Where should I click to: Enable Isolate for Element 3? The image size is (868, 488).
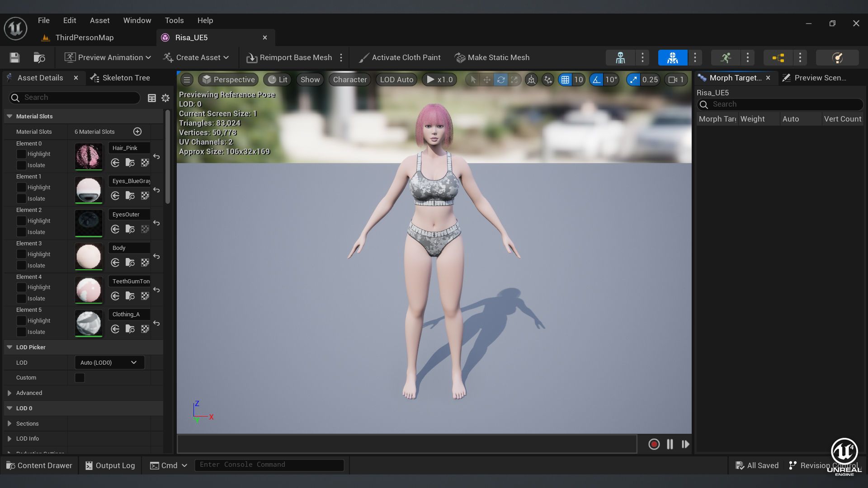pyautogui.click(x=21, y=265)
